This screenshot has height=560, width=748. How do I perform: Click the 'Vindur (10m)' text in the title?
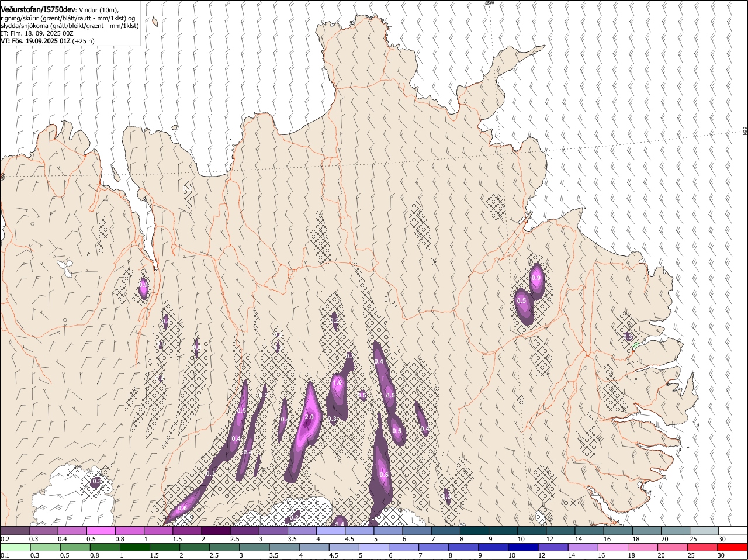point(98,11)
